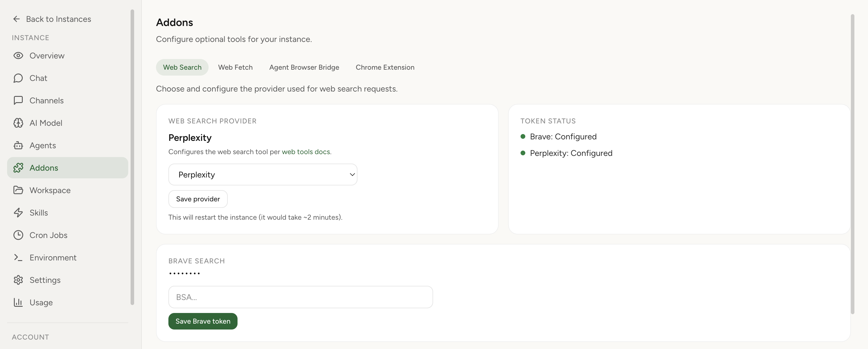Screen dimensions: 868x349
Task: Switch to the Web Fetch tab
Action: pos(235,67)
